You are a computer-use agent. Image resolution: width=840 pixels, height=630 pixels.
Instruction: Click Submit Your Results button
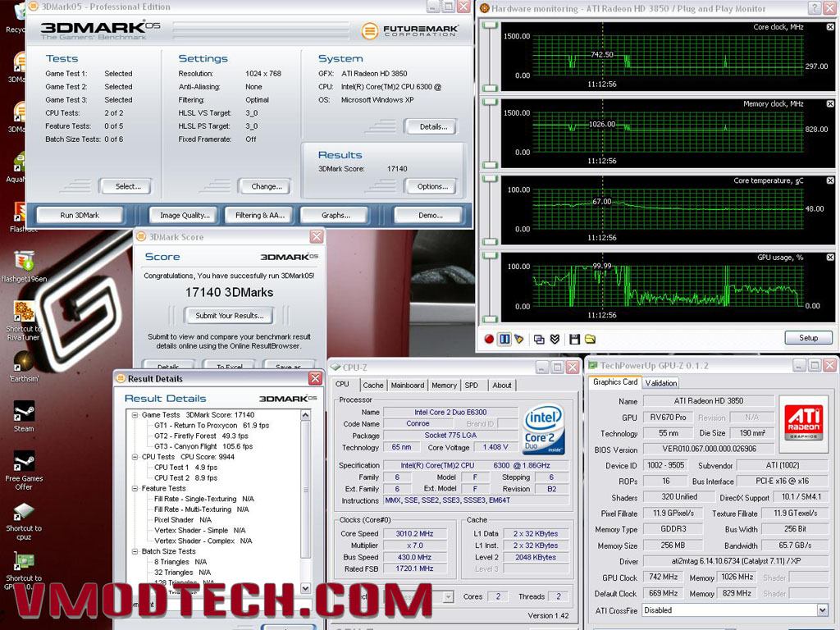(230, 316)
